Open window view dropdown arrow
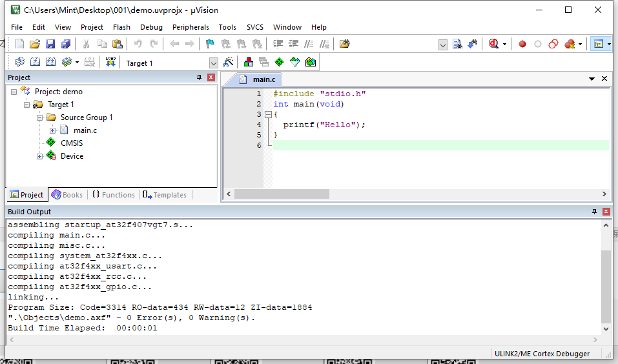The width and height of the screenshot is (618, 364). pyautogui.click(x=609, y=44)
